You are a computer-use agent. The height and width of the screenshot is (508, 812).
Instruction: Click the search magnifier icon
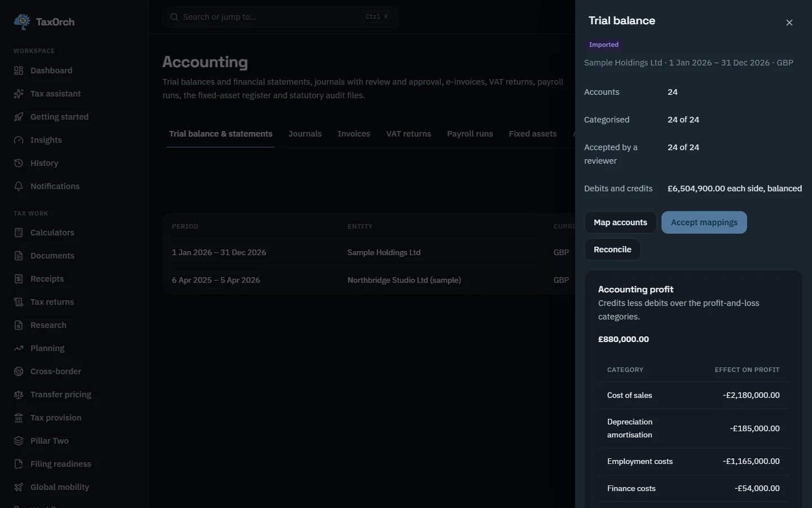pyautogui.click(x=174, y=17)
